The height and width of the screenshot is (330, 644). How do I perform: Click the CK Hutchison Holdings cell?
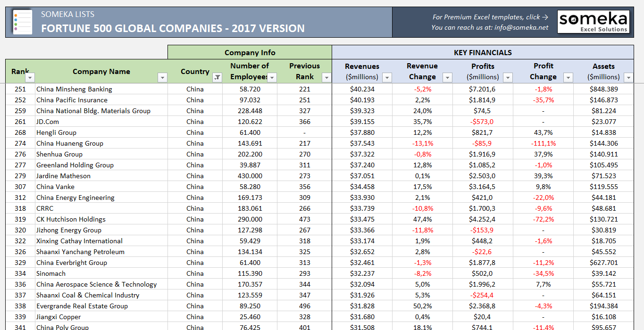coord(101,219)
